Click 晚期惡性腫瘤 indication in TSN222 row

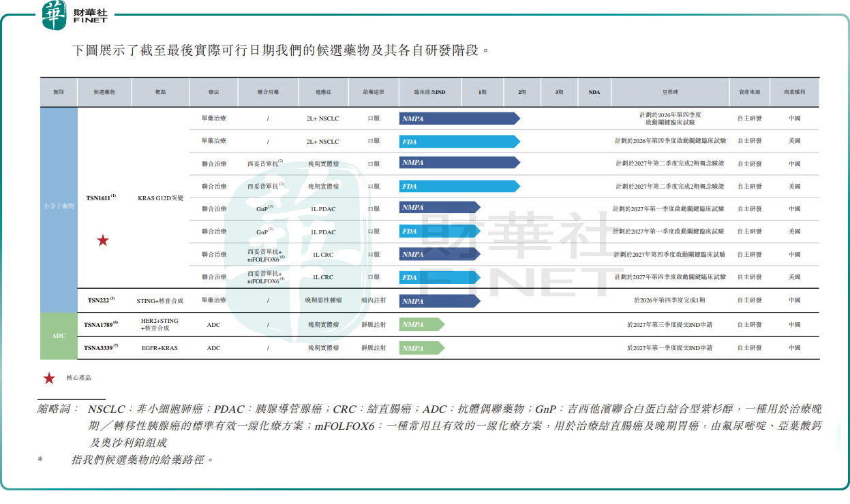322,300
